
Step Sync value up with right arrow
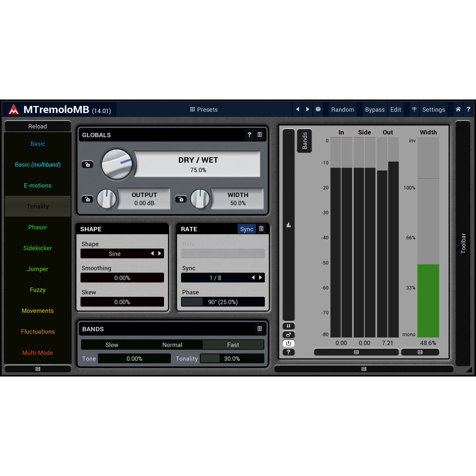[260, 278]
